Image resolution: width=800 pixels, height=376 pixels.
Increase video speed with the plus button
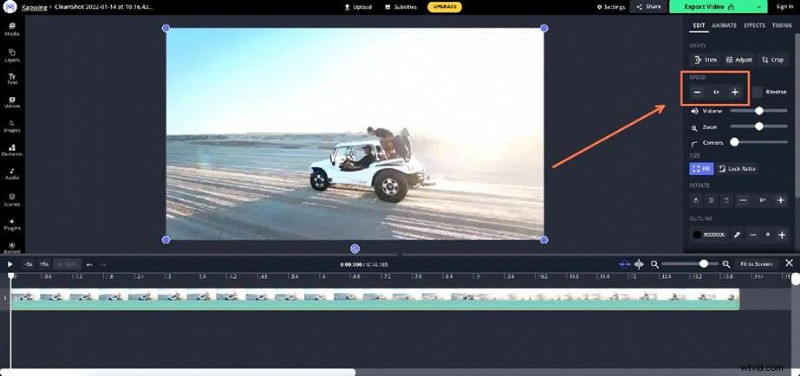[735, 92]
